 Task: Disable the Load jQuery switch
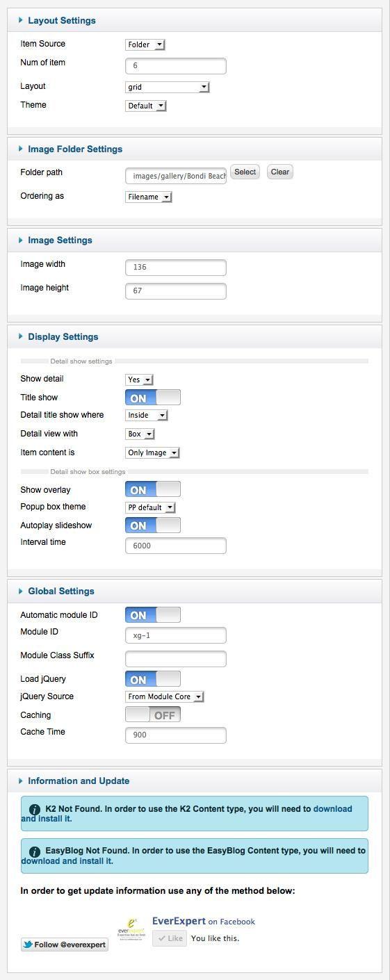153,679
